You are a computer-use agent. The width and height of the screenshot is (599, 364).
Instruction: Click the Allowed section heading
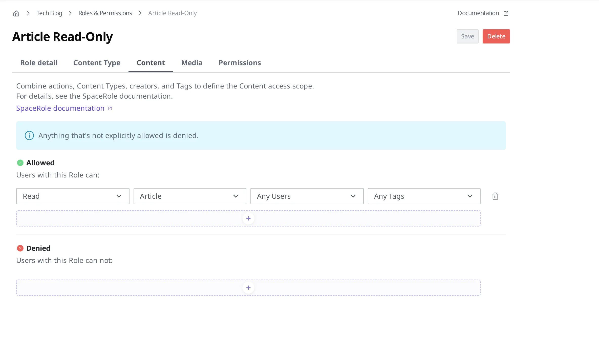tap(40, 163)
